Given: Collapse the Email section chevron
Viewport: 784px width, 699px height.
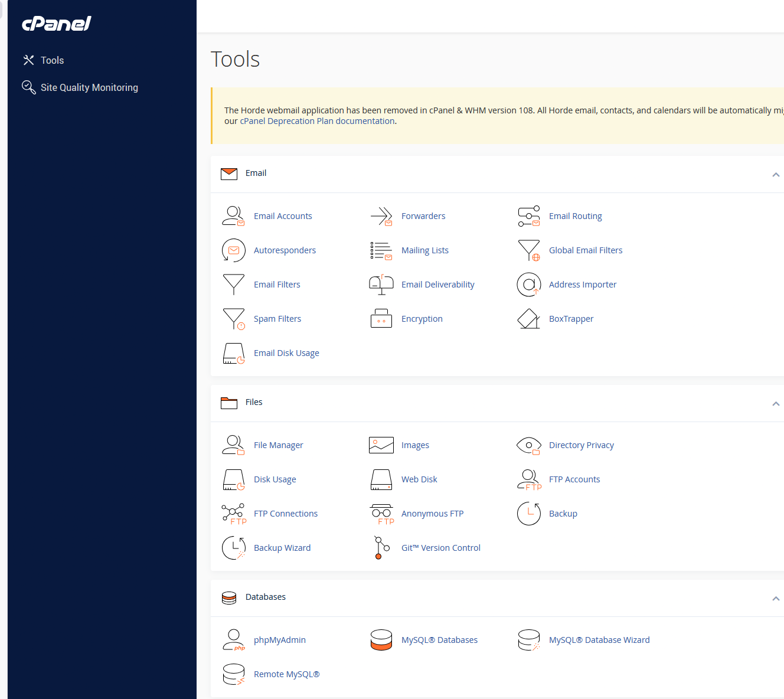Looking at the screenshot, I should (776, 175).
